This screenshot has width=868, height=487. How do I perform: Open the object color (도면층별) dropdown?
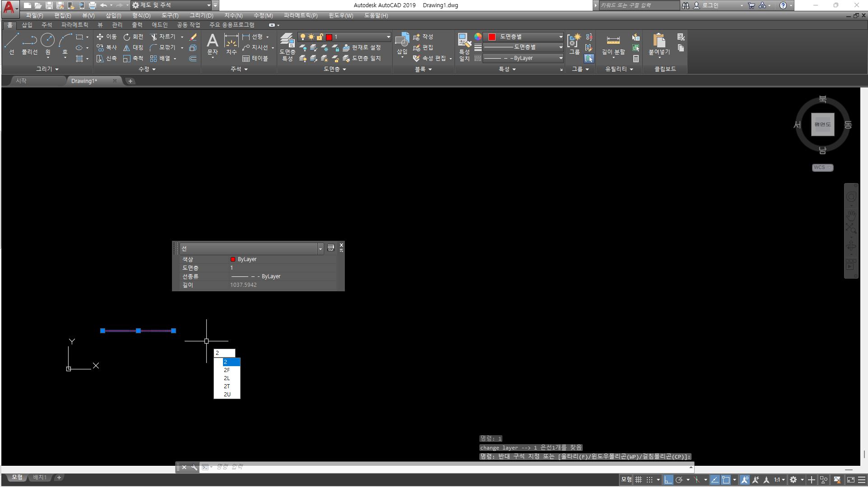click(561, 37)
